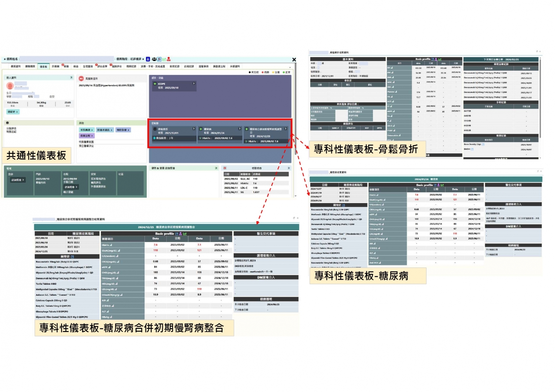Click the info icon above 分級評估

[x=7, y=123]
